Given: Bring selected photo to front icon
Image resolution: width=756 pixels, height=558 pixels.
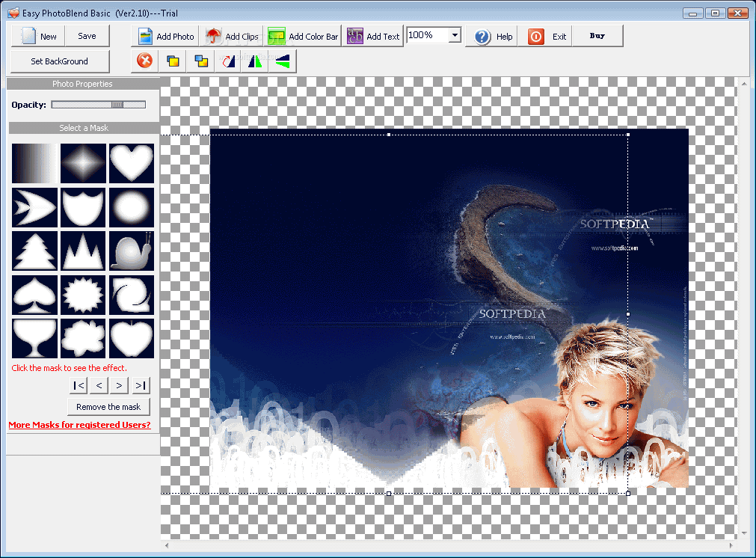Looking at the screenshot, I should 173,61.
